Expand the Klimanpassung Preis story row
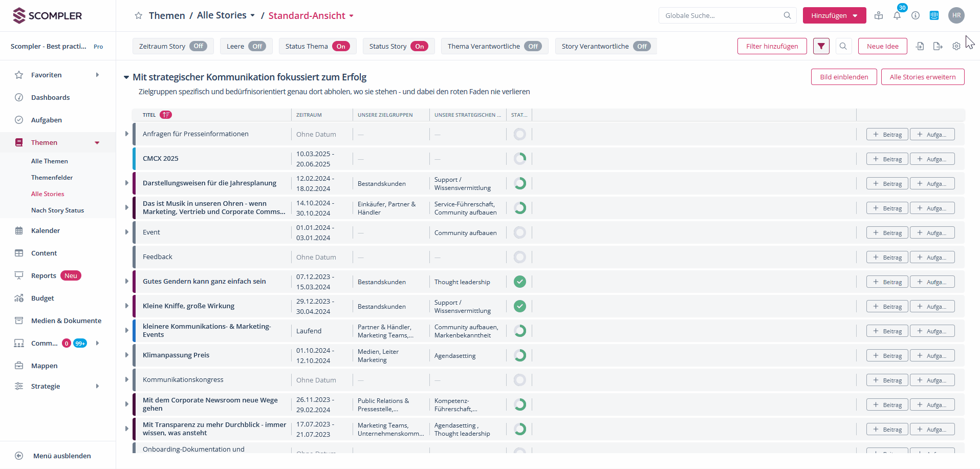This screenshot has width=980, height=469. pyautogui.click(x=127, y=355)
